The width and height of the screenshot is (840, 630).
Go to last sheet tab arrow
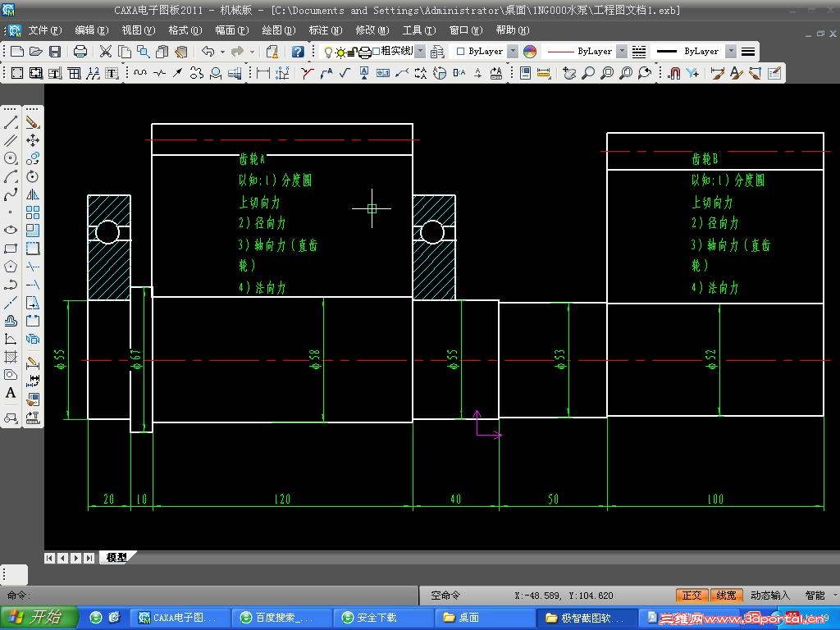pyautogui.click(x=89, y=558)
